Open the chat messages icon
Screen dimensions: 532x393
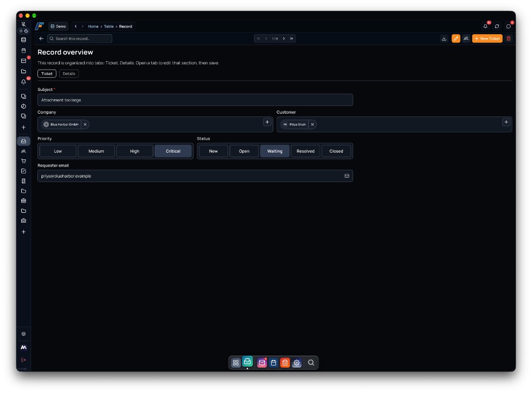pos(509,26)
